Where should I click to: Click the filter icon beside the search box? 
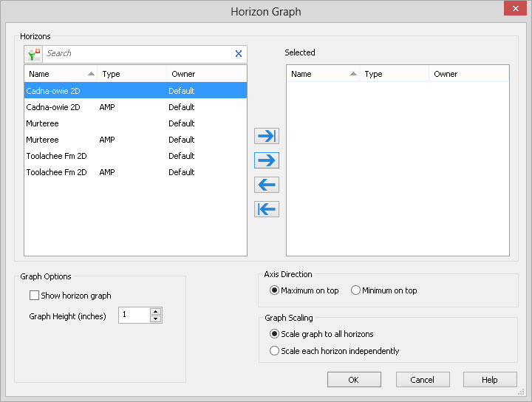33,54
